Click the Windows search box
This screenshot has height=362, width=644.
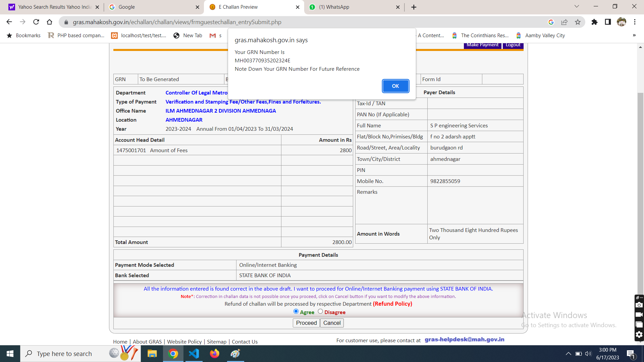click(x=64, y=354)
